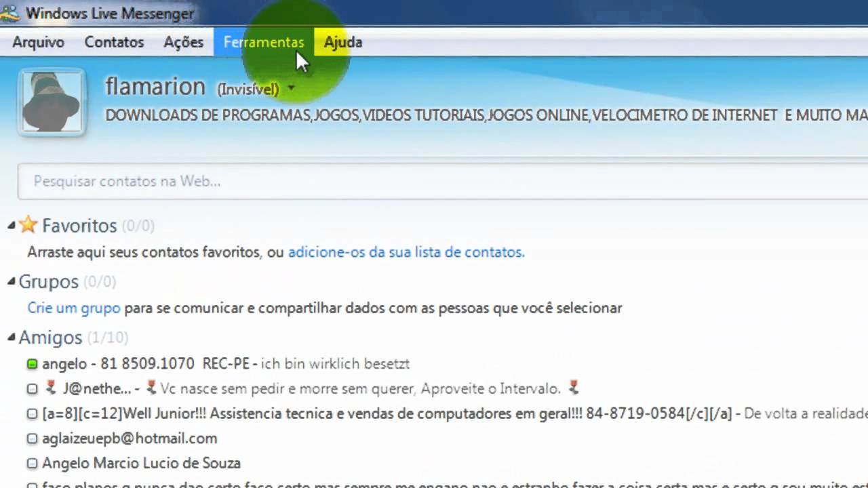Viewport: 868px width, 488px height.
Task: Collapse the Grupos section
Action: tap(12, 281)
